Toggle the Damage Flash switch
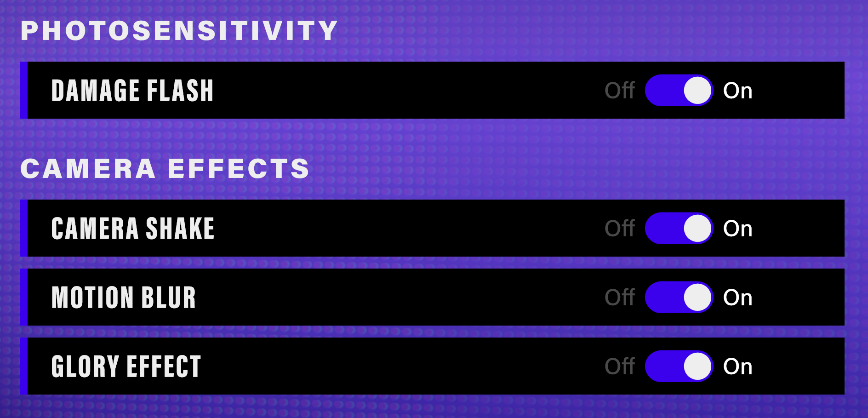 pyautogui.click(x=679, y=91)
